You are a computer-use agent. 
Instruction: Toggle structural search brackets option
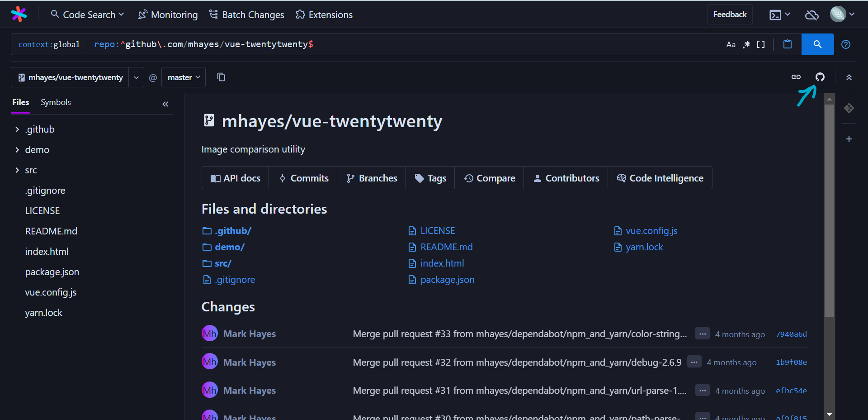tap(761, 44)
